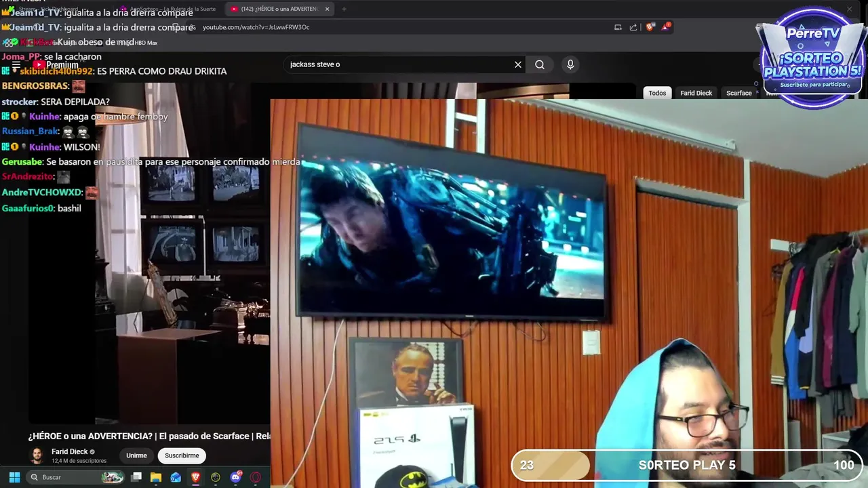Open Discord from the taskbar

236,477
